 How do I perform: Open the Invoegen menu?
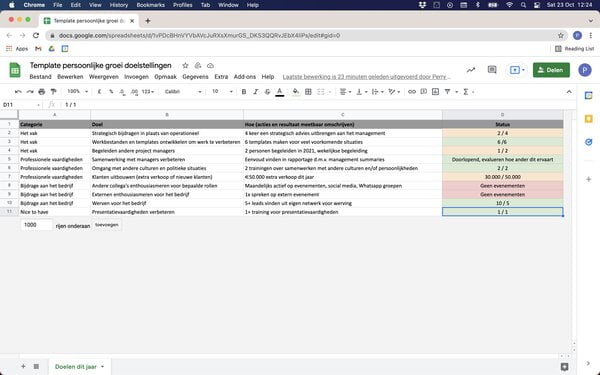[x=136, y=77]
